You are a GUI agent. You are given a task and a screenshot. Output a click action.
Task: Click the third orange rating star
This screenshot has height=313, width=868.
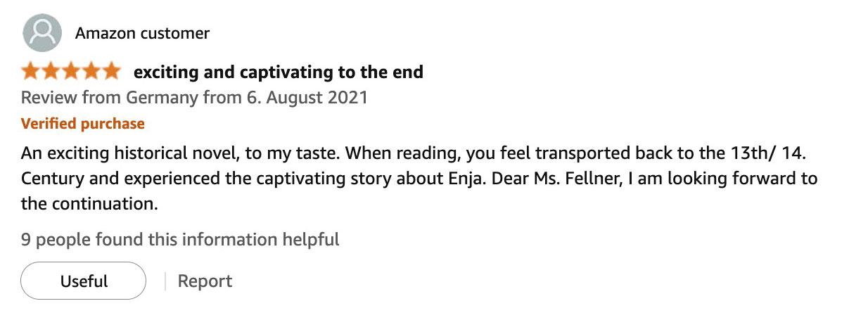[71, 72]
